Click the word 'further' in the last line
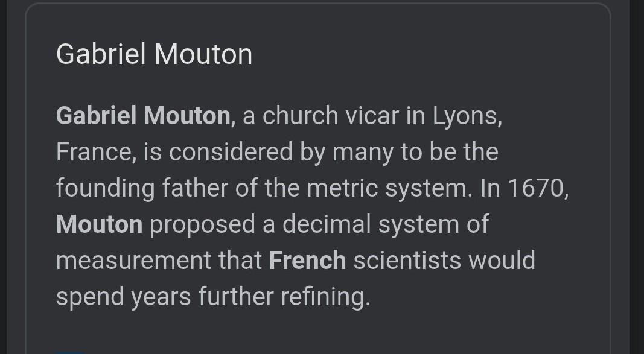The height and width of the screenshot is (354, 644). coord(236,296)
